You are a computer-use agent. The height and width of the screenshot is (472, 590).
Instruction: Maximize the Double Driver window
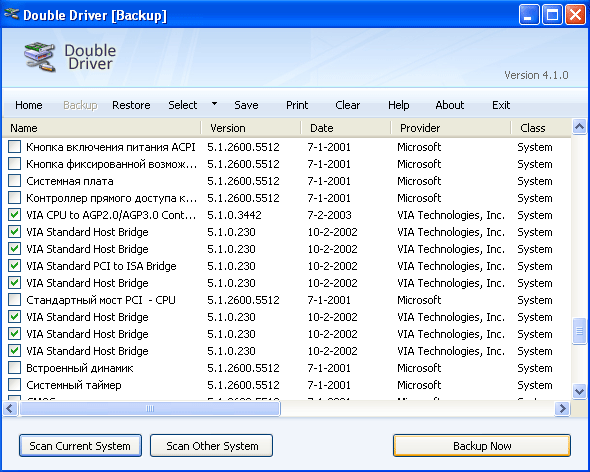(x=552, y=15)
